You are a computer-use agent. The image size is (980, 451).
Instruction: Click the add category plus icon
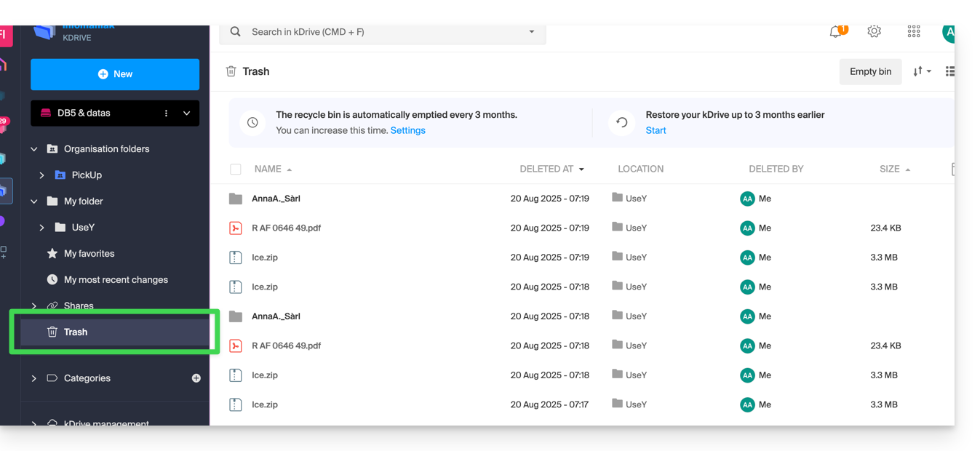(x=196, y=378)
